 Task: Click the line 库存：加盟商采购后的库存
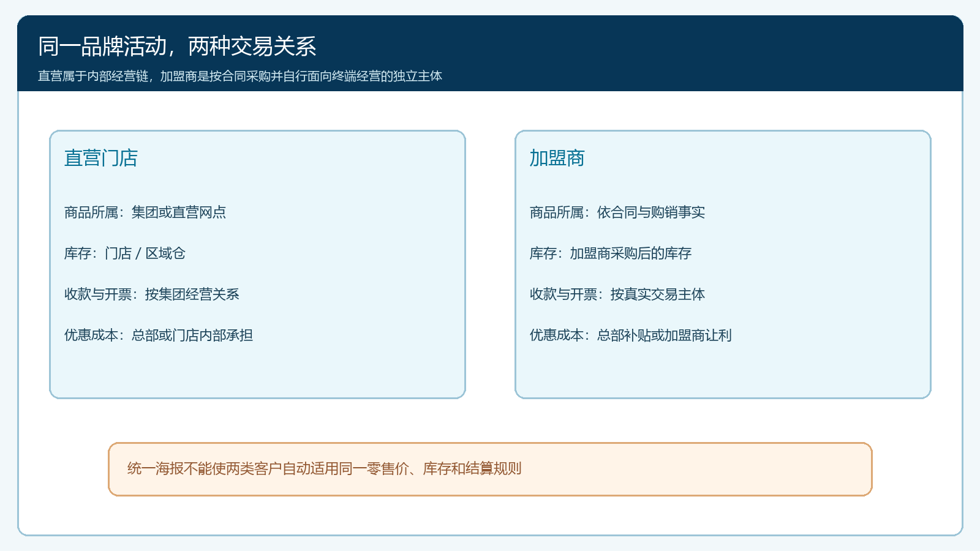coord(611,253)
